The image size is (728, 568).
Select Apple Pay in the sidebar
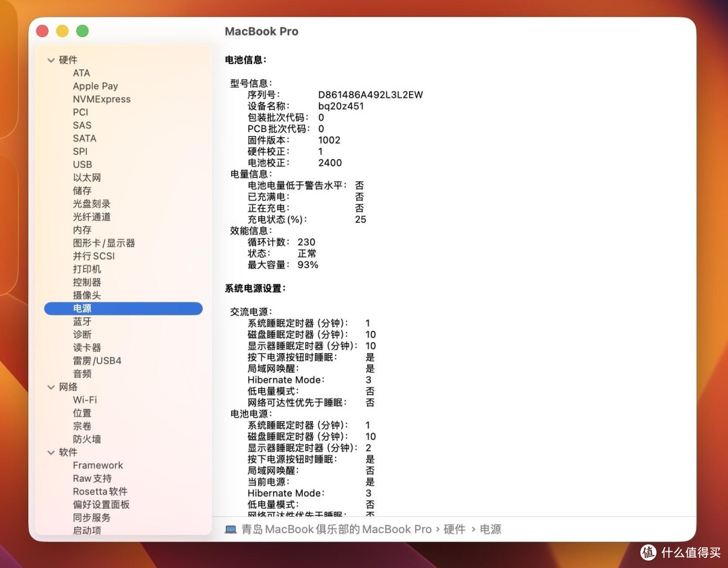pos(95,86)
